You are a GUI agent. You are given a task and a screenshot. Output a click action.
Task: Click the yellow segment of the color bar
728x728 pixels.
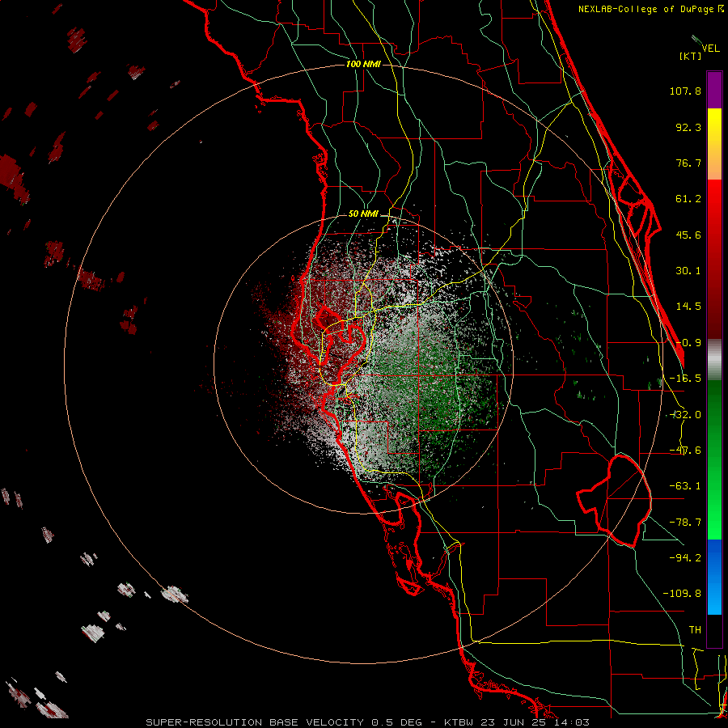pyautogui.click(x=714, y=134)
